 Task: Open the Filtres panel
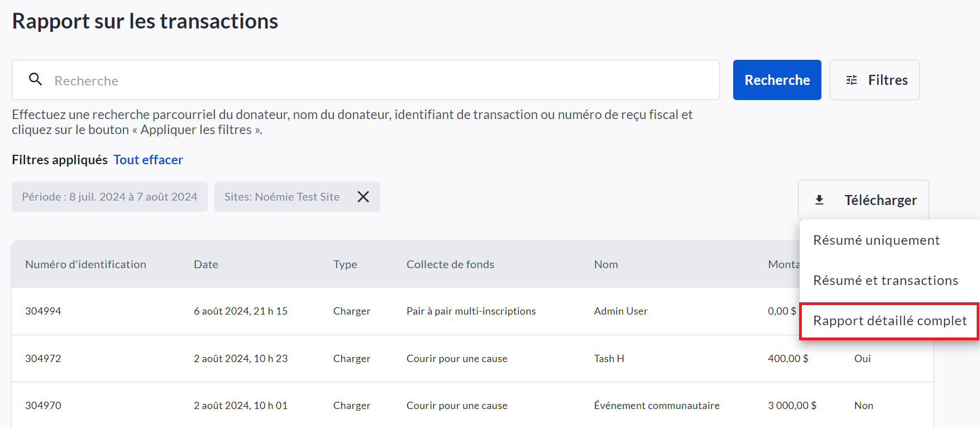[874, 80]
